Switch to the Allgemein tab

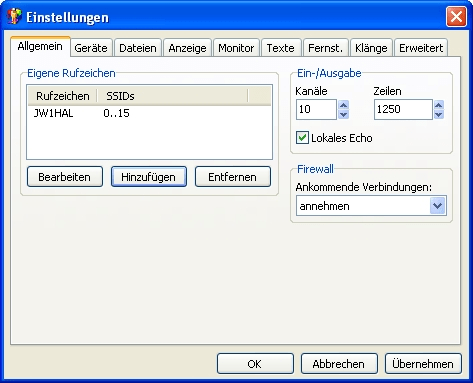[x=40, y=46]
